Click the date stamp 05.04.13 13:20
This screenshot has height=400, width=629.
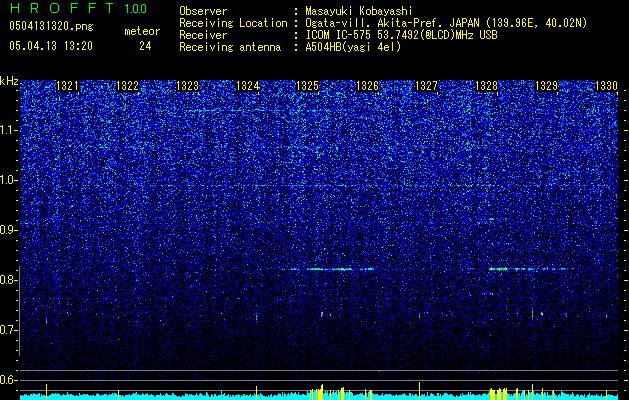pyautogui.click(x=51, y=46)
